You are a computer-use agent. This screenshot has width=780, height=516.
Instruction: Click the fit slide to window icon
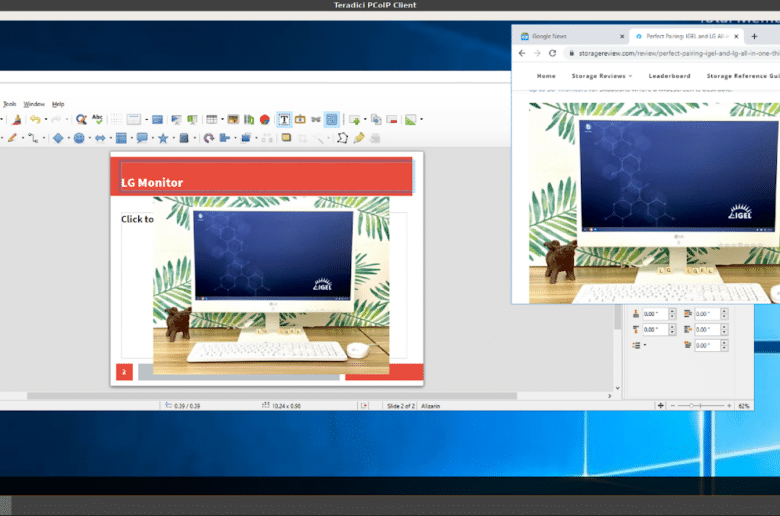pos(660,406)
